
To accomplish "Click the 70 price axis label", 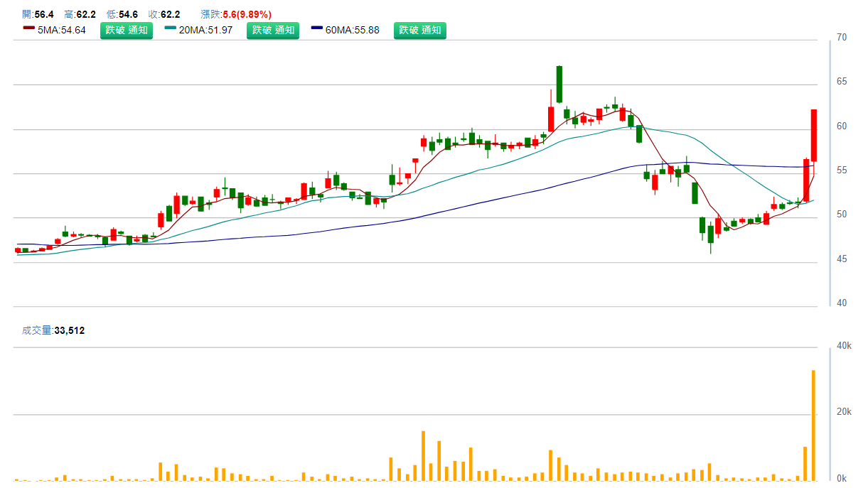I will (841, 37).
